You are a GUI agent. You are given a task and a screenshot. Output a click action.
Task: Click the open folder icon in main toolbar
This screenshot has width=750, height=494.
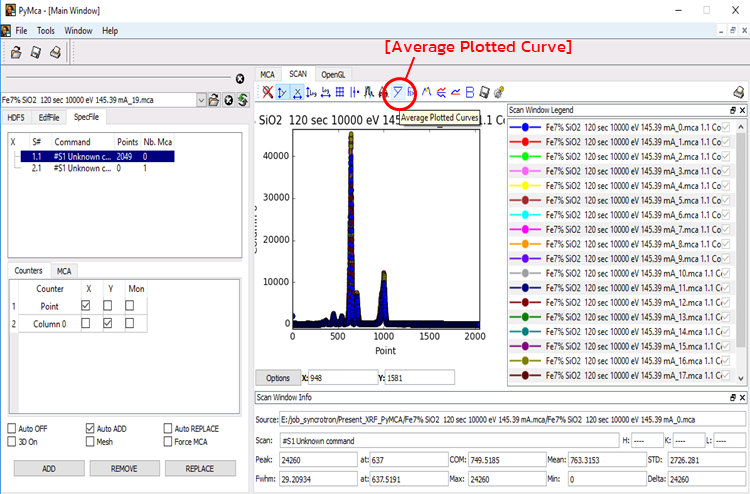[x=16, y=52]
